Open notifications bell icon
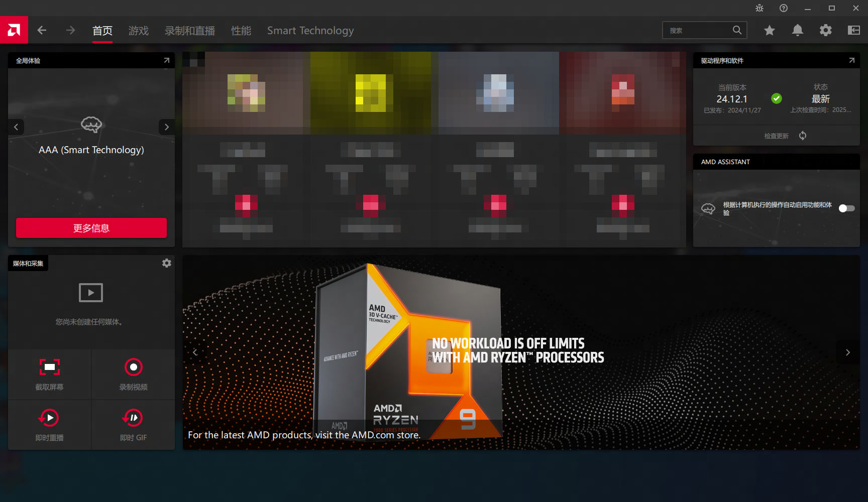868x502 pixels. [x=797, y=31]
